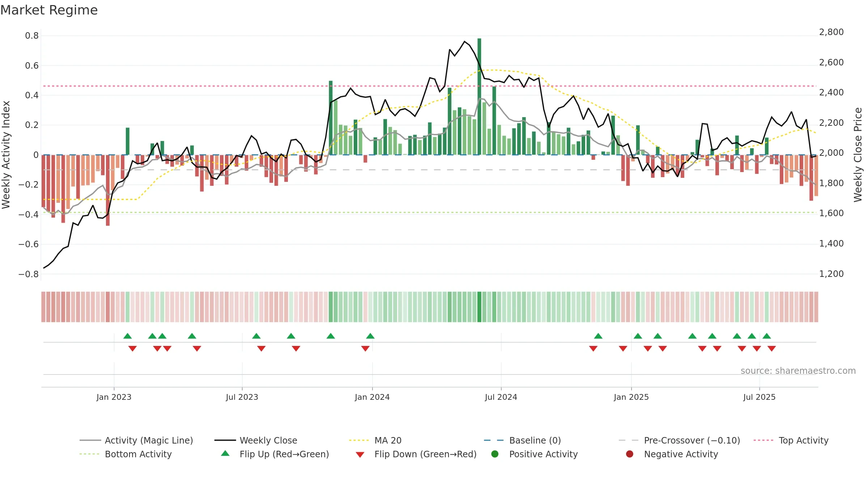Click the last red Flip Down triangle marker
This screenshot has height=488, width=868.
(771, 348)
